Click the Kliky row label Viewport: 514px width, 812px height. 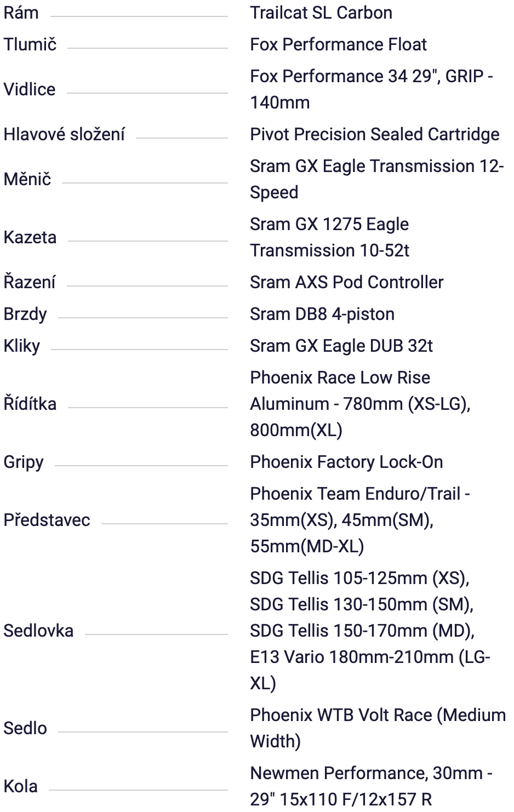point(21,346)
